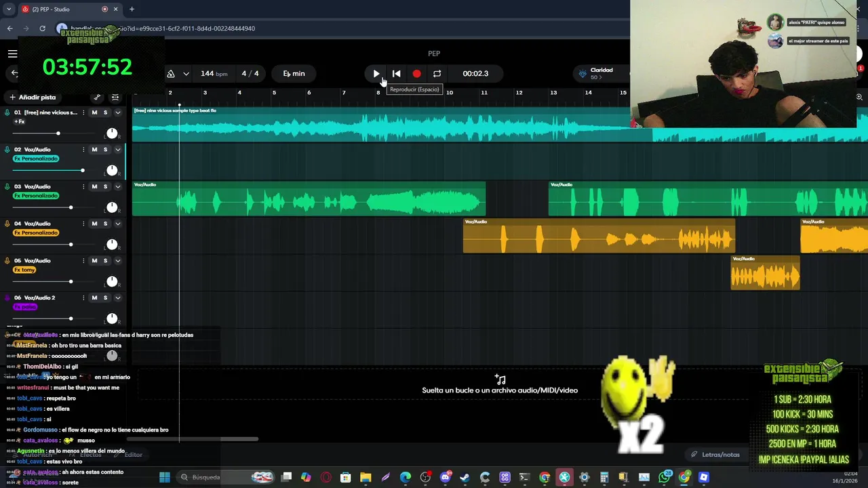Mute track 01 nine vicious beat
Screen dimensions: 868x488
click(94, 113)
